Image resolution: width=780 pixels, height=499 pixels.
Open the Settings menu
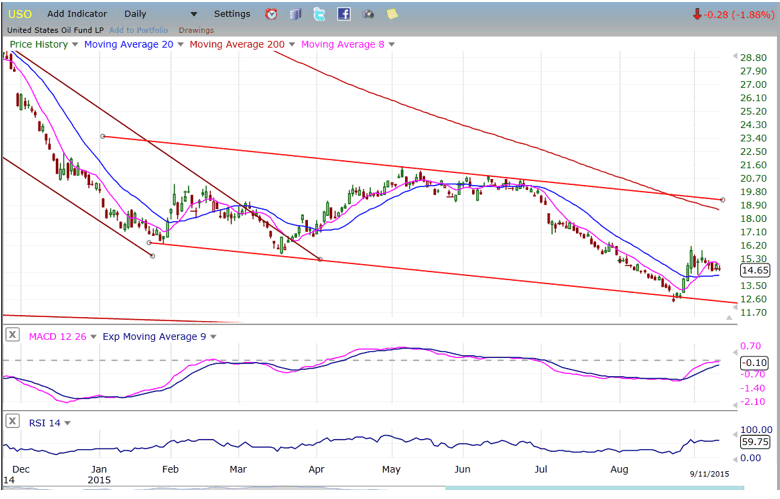(232, 14)
